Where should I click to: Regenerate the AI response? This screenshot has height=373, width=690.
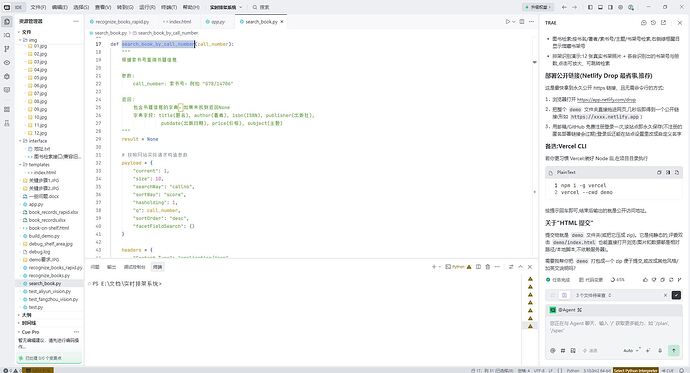[x=671, y=279]
